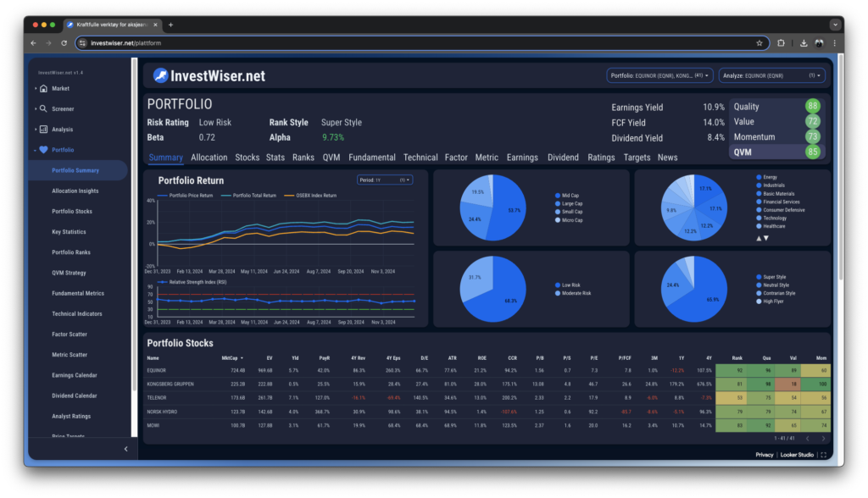Open a new browser tab with plus

170,25
